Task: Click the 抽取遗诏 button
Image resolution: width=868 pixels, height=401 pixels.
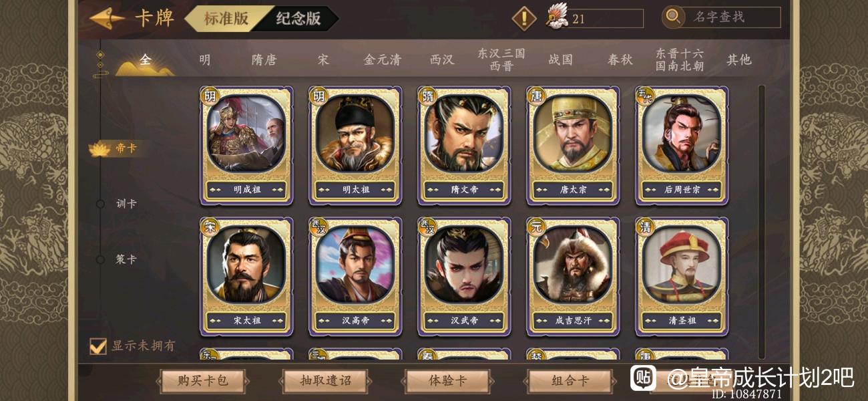Action: (325, 381)
